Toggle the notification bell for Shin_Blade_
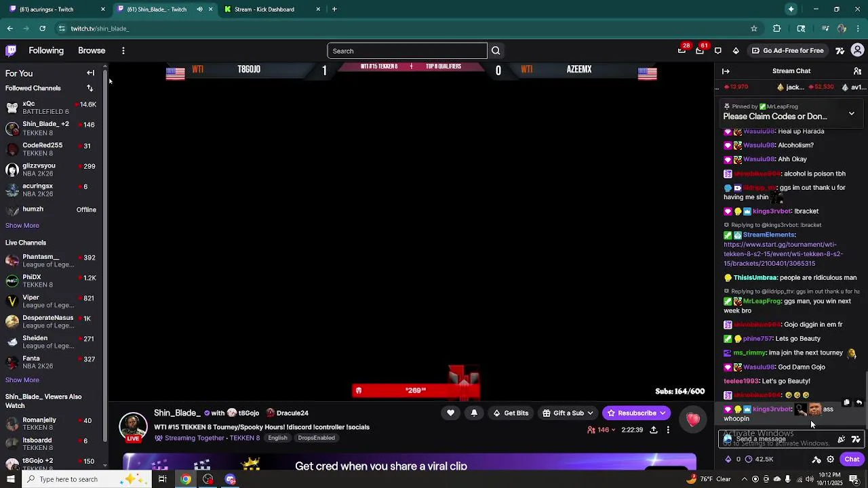Screen dimensions: 868x488 tap(474, 413)
